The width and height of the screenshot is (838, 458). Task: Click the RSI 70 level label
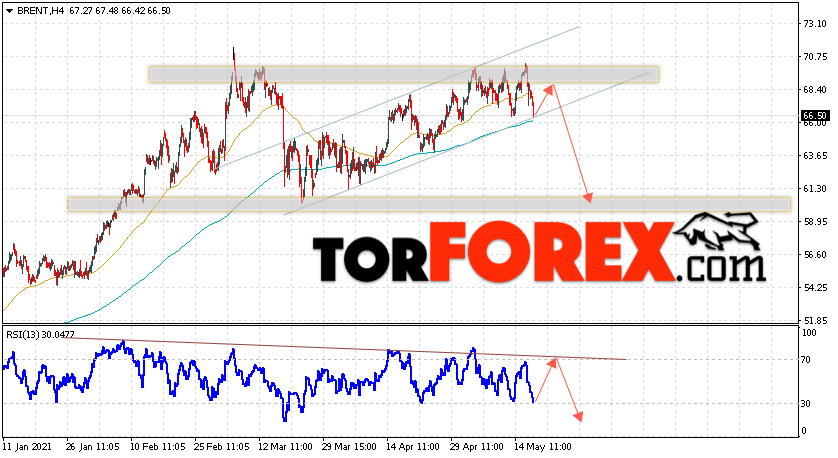(x=807, y=360)
